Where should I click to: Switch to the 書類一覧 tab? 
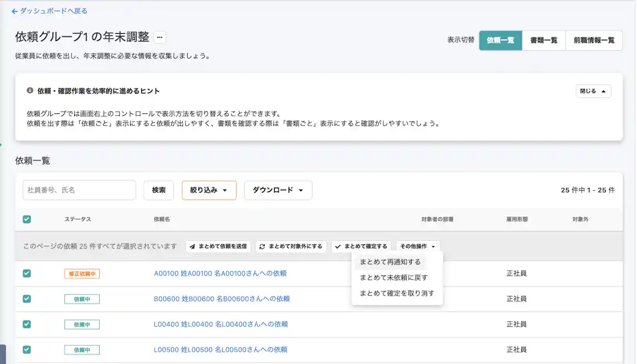coord(543,40)
